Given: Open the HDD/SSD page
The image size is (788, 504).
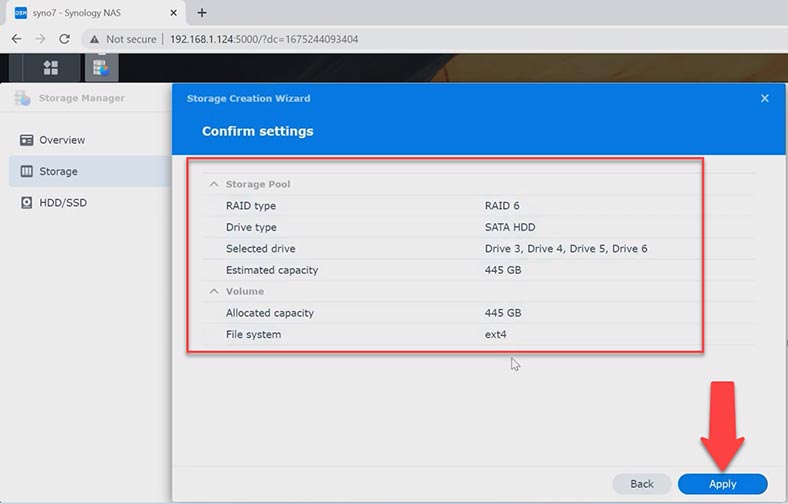Looking at the screenshot, I should pyautogui.click(x=89, y=203).
